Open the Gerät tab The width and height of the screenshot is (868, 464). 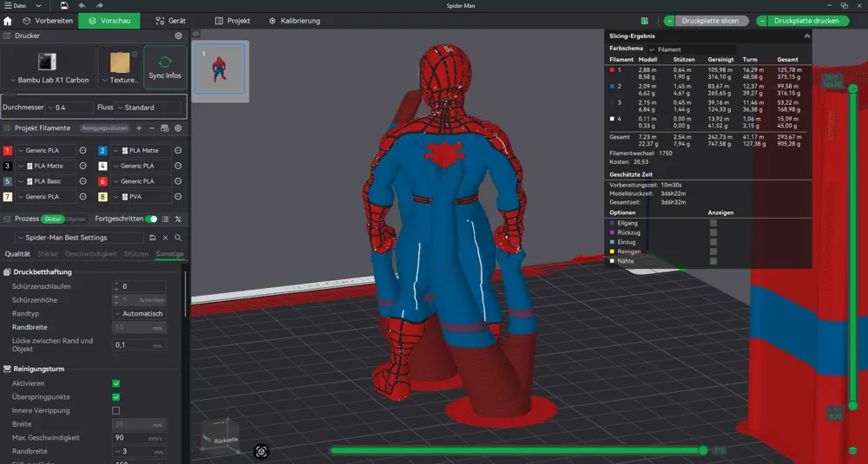tap(170, 21)
